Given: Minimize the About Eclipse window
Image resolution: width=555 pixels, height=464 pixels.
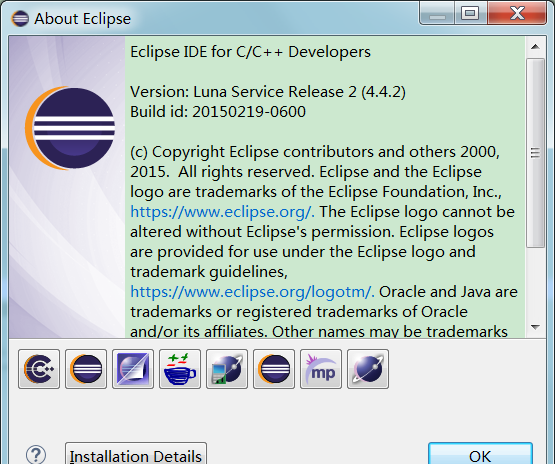Looking at the screenshot, I should (437, 13).
